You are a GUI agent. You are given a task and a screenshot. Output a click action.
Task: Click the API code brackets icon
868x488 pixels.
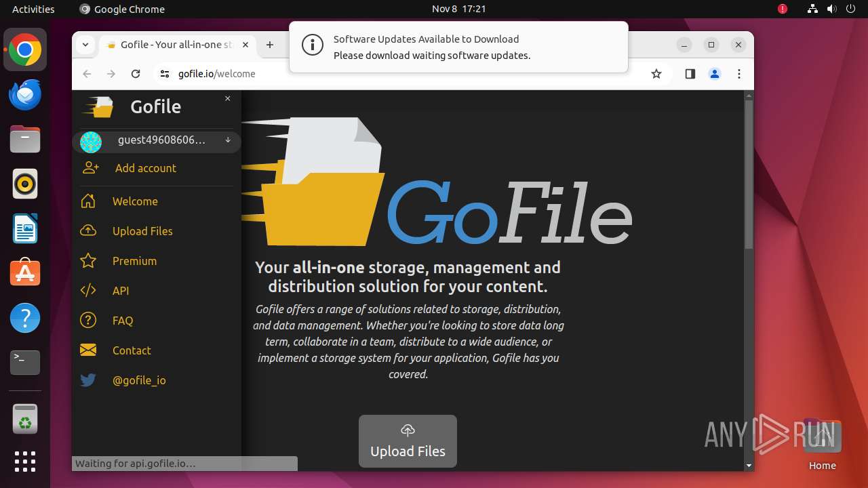click(x=88, y=291)
